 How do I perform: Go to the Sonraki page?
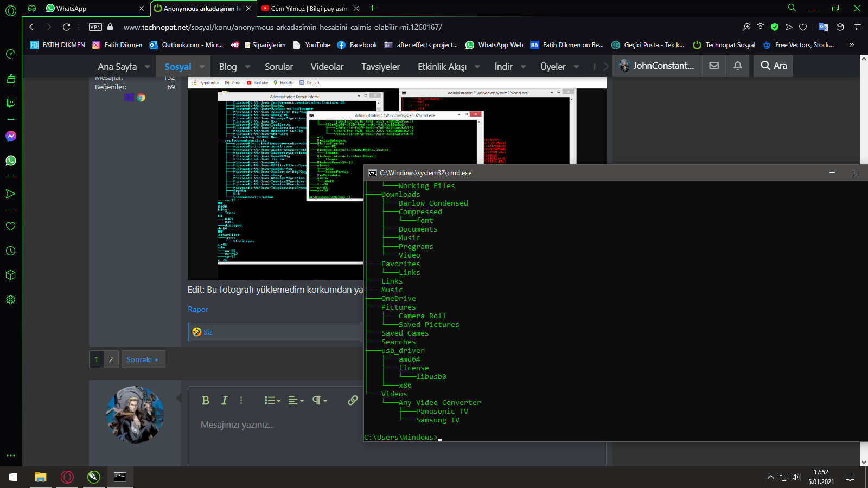(142, 359)
